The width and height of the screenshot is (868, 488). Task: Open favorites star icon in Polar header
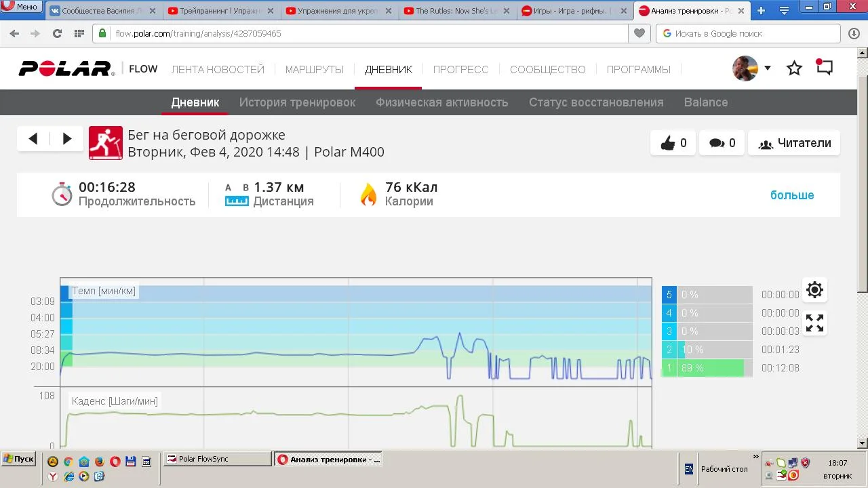pos(794,68)
